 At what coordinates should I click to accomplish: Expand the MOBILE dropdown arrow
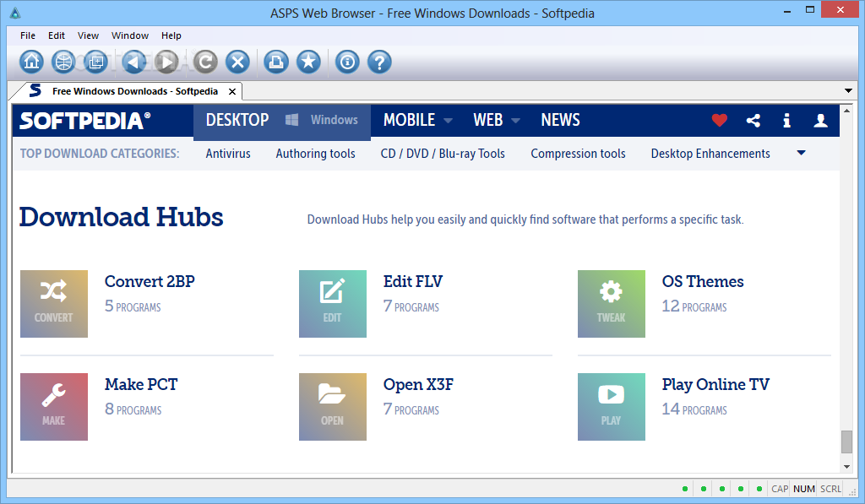coord(448,121)
